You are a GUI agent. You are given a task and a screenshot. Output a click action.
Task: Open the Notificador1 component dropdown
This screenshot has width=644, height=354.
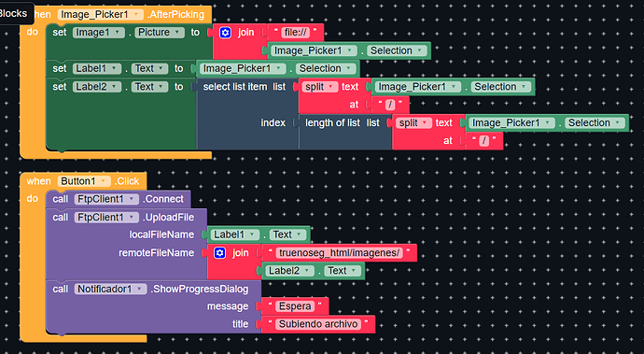tap(110, 289)
